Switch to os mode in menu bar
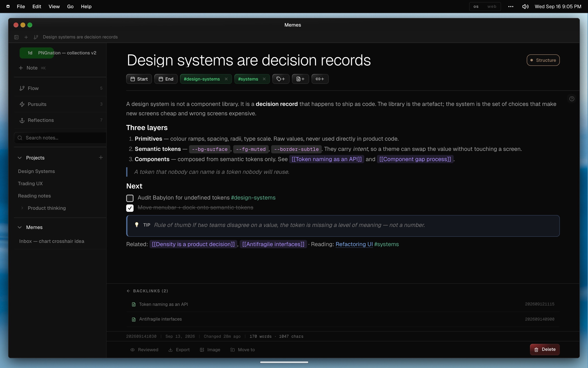The image size is (588, 368). (476, 7)
